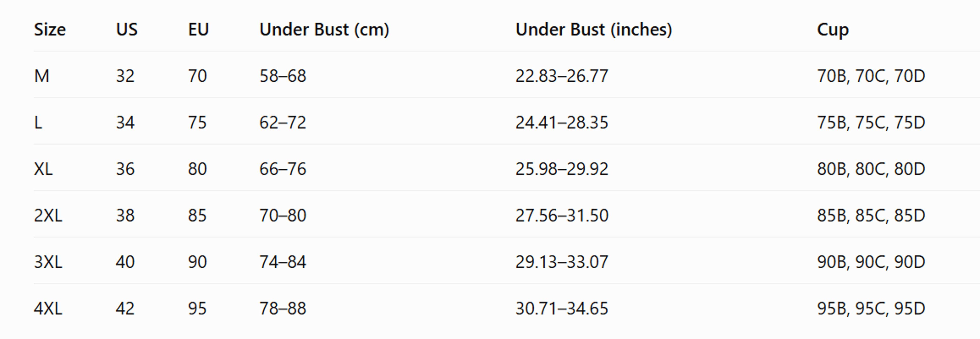The image size is (980, 339).
Task: Click the Under Bust (cm) header
Action: tap(324, 30)
